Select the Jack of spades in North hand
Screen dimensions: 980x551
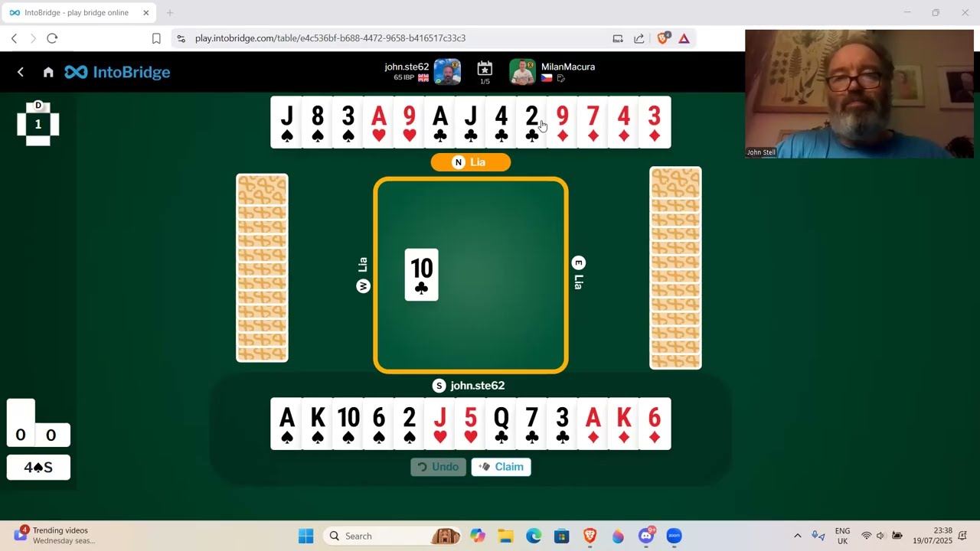[x=286, y=122]
